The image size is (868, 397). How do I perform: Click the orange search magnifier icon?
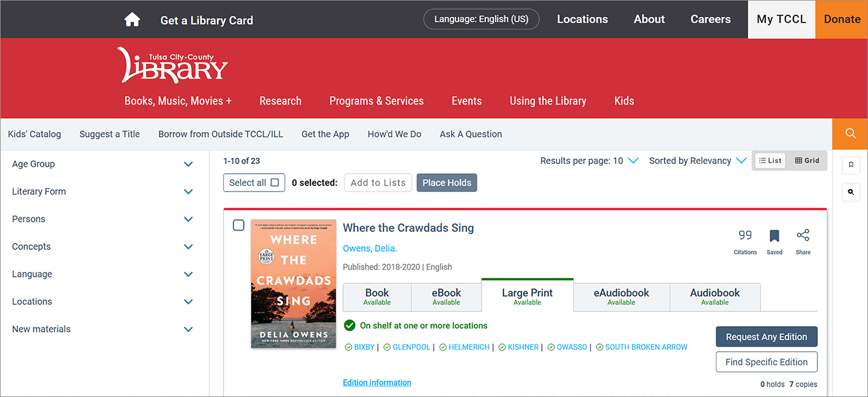pyautogui.click(x=850, y=133)
